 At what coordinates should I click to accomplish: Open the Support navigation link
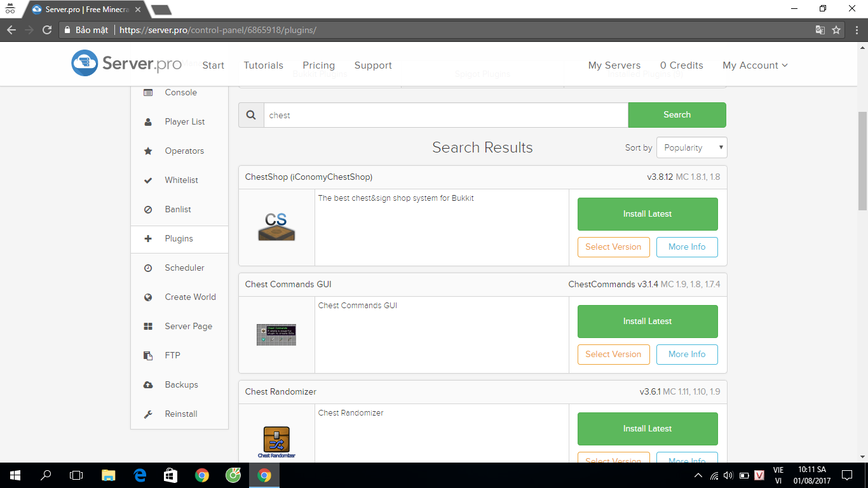[x=373, y=65]
